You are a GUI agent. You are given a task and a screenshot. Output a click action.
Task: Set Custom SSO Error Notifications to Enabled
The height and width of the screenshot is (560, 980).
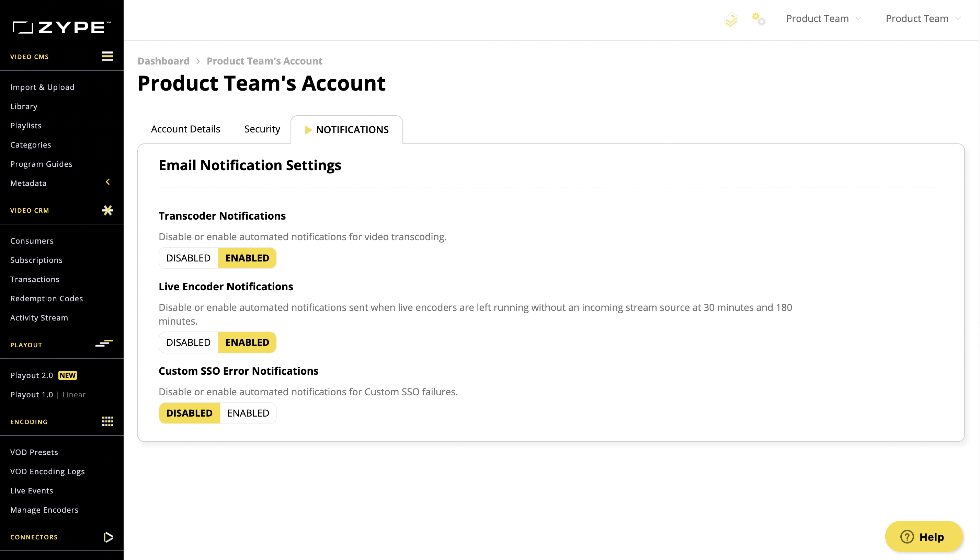tap(248, 413)
